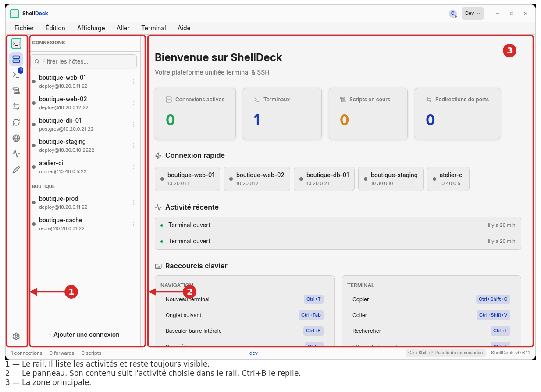Click the Ctrl+Shift+C shortcut for Copier

tap(493, 299)
